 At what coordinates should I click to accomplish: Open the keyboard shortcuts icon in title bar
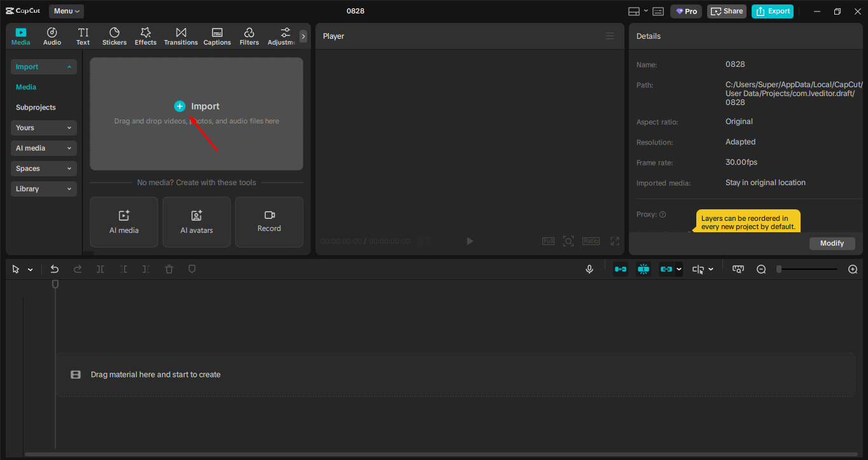pos(658,11)
